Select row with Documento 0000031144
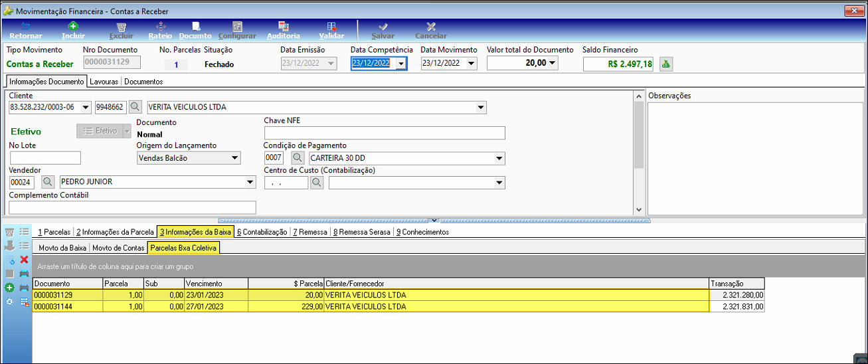 point(398,307)
